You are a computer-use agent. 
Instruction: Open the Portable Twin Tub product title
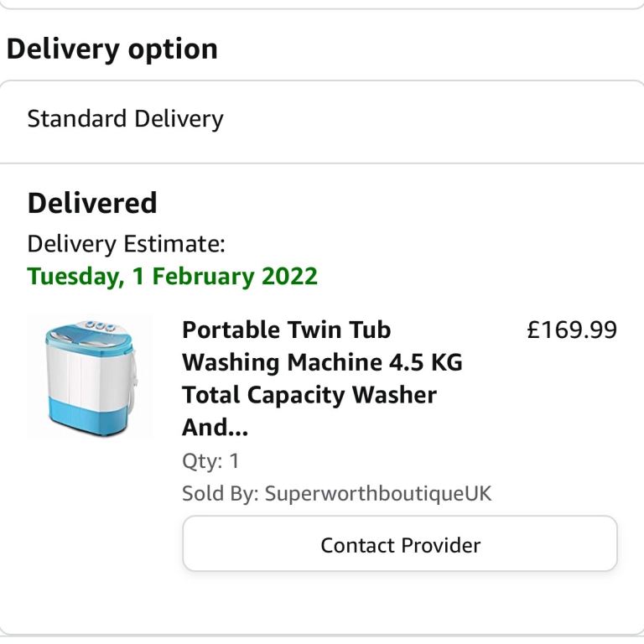322,378
